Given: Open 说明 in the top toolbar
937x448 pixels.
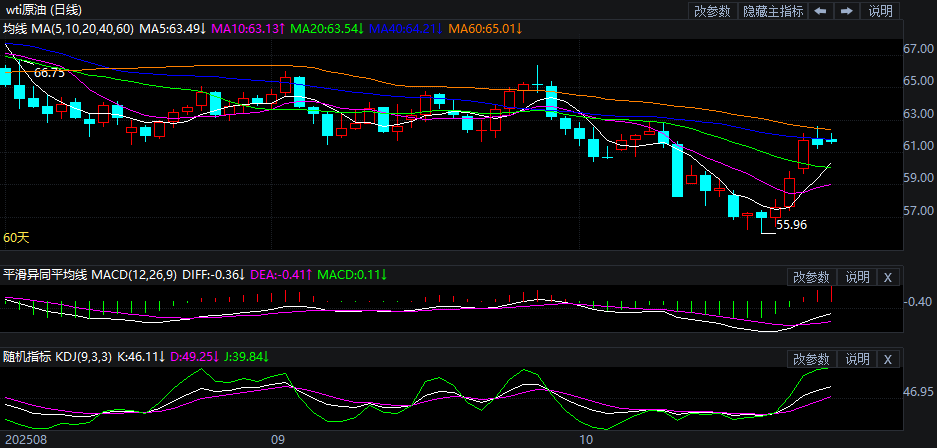Looking at the screenshot, I should [881, 11].
